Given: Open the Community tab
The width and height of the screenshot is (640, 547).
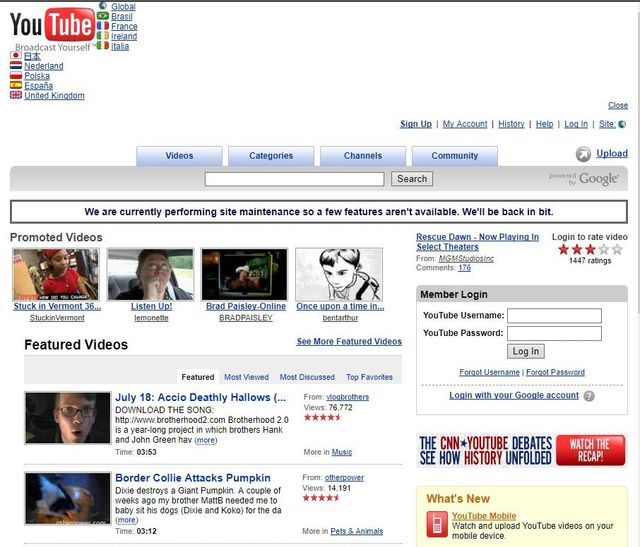Looking at the screenshot, I should coord(455,156).
